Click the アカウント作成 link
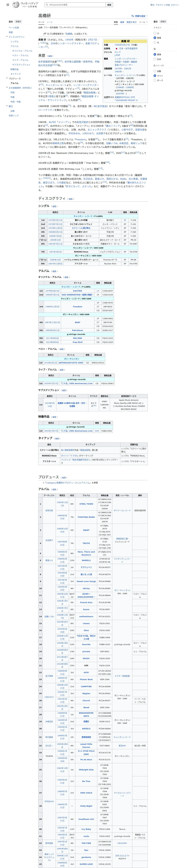Image resolution: width=186 pixels, height=868 pixels. pyautogui.click(x=163, y=5)
